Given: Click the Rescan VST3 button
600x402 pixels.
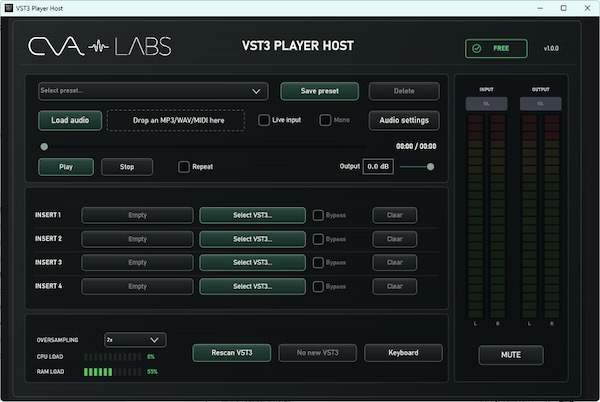Looking at the screenshot, I should [x=232, y=353].
